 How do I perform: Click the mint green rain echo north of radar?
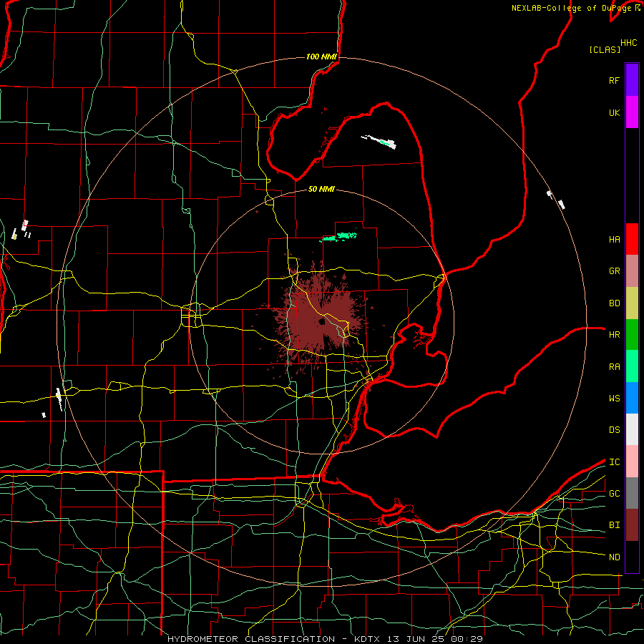coord(339,237)
